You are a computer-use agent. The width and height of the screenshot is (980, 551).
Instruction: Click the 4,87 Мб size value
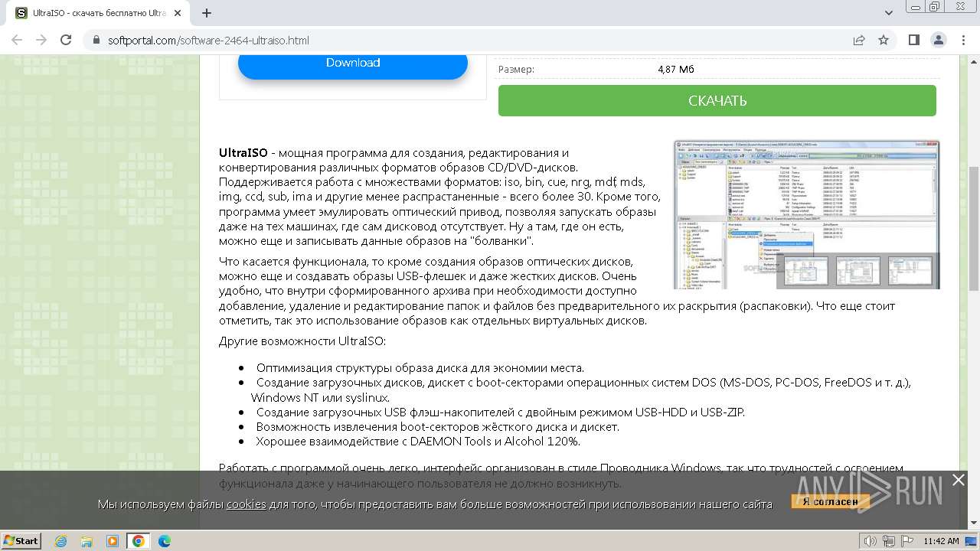coord(676,69)
